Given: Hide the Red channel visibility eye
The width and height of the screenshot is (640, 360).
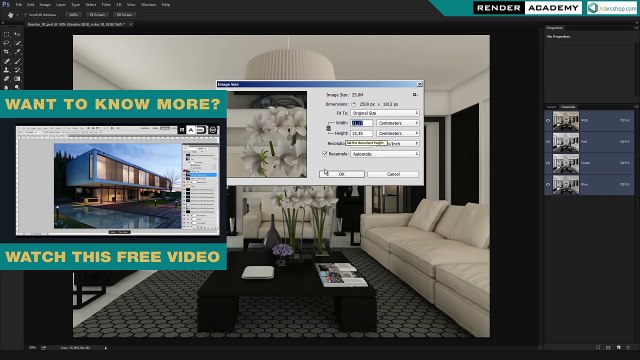Looking at the screenshot, I should (x=548, y=142).
